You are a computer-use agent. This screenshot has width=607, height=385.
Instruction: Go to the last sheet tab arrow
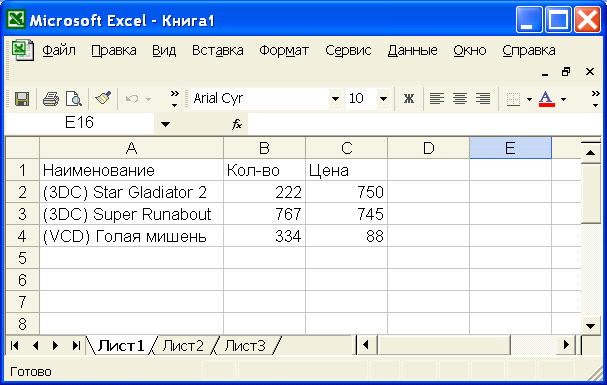[76, 345]
